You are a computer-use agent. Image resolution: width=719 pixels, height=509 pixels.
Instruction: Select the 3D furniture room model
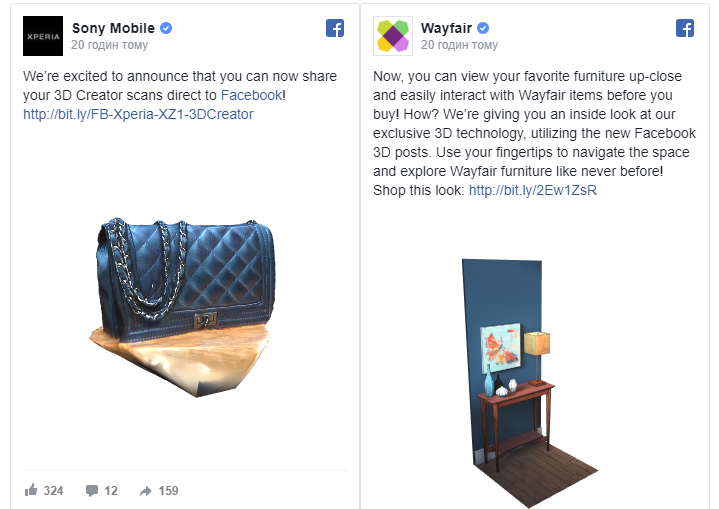click(x=530, y=383)
